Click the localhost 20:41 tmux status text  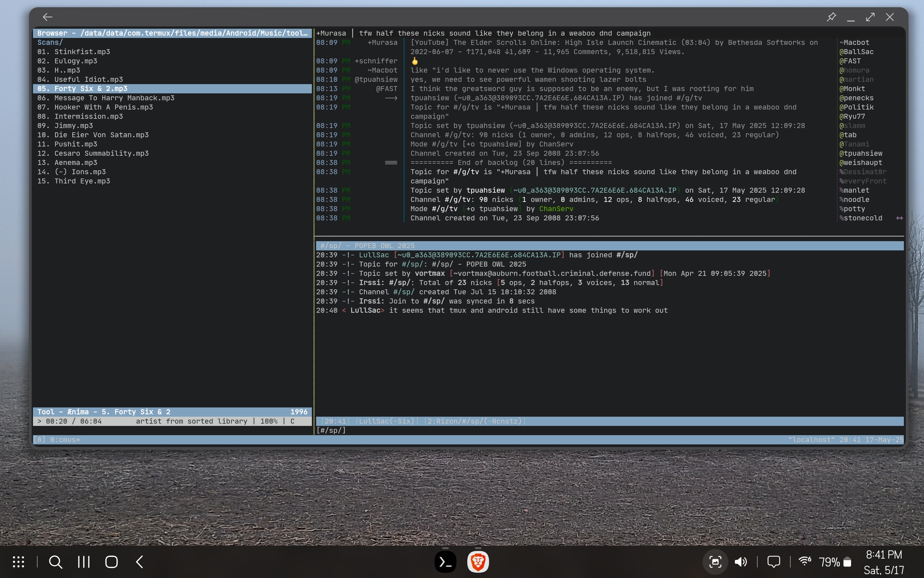tap(846, 440)
